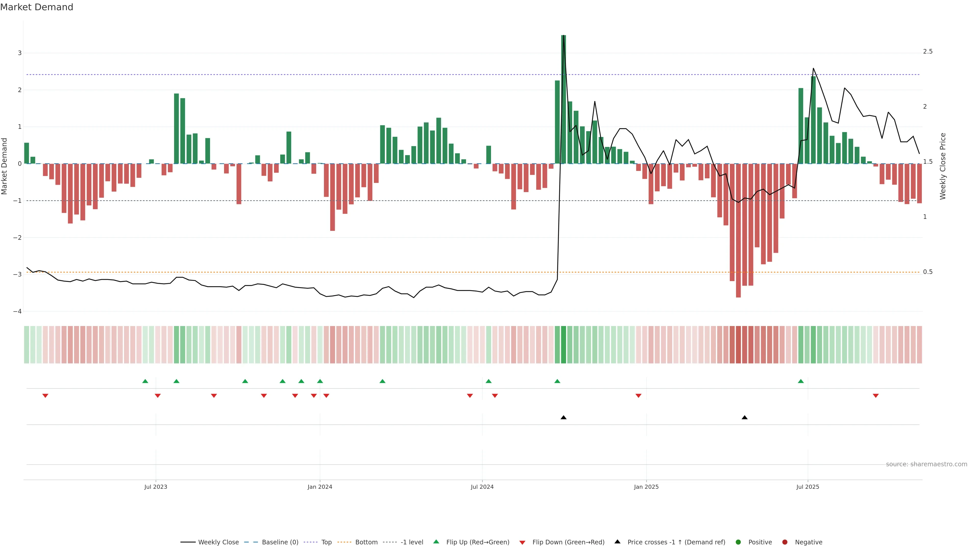The height and width of the screenshot is (551, 980).
Task: Click the Market Demand chart title
Action: 36,7
